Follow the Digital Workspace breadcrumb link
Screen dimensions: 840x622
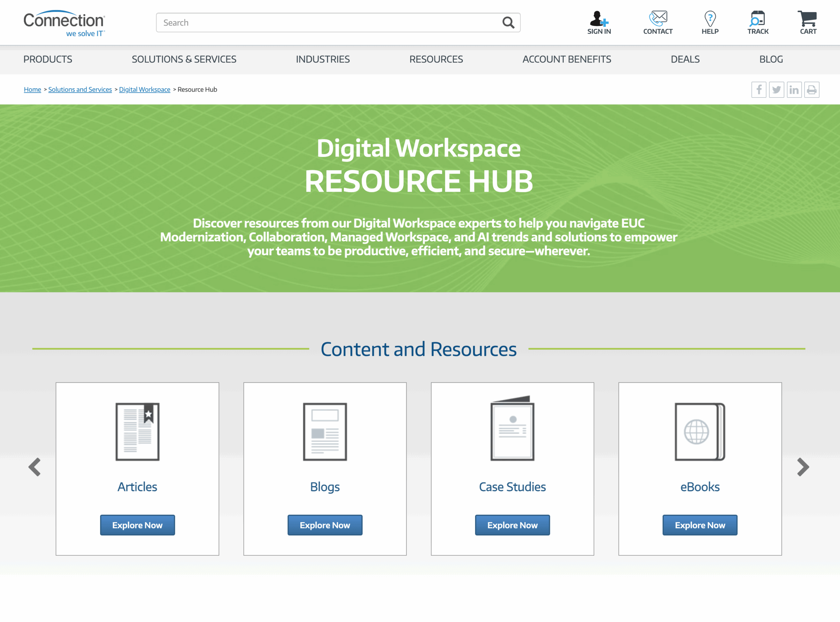tap(144, 90)
